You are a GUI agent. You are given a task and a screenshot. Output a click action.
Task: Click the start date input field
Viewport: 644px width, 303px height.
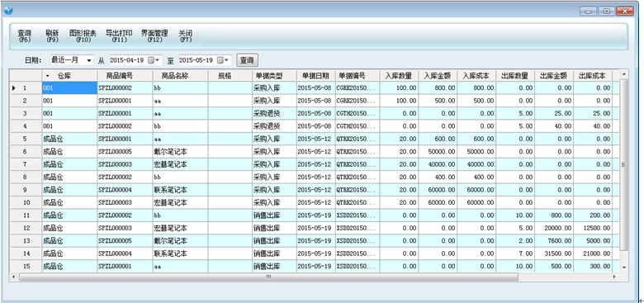[x=127, y=60]
